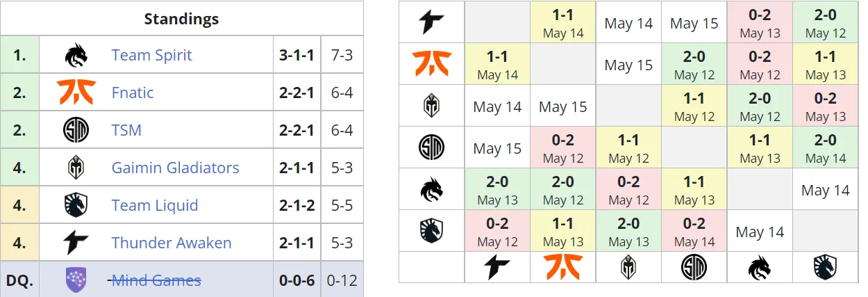Click the Team Spirit dragon logo in standings
868x297 pixels.
pyautogui.click(x=76, y=55)
